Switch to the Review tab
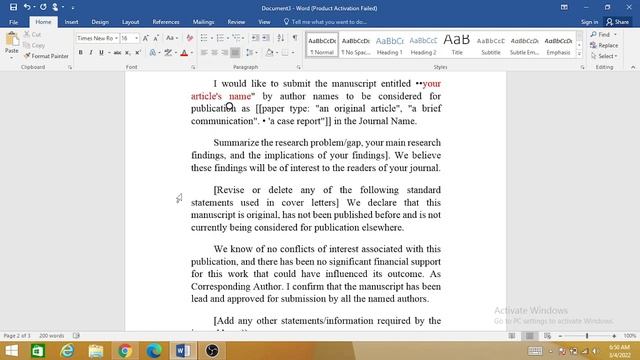The width and height of the screenshot is (640, 360). pos(236,22)
